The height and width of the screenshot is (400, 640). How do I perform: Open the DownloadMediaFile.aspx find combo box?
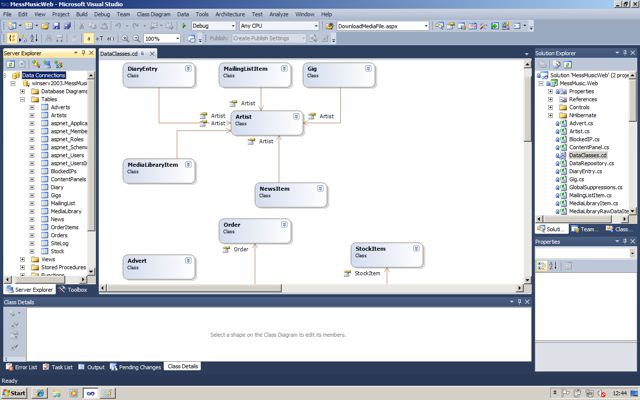426,26
